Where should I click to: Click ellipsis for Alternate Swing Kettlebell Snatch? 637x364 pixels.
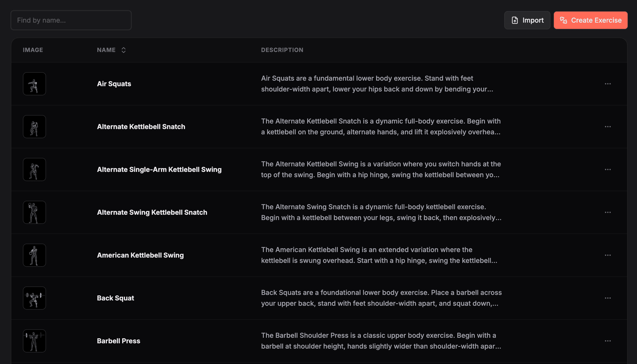(607, 213)
